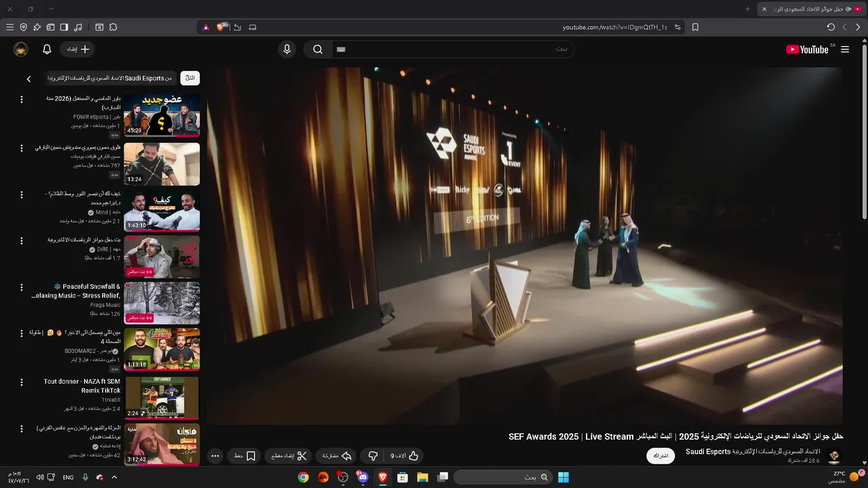The height and width of the screenshot is (488, 868).
Task: Open the Saudi Esports channel name link
Action: click(x=753, y=451)
